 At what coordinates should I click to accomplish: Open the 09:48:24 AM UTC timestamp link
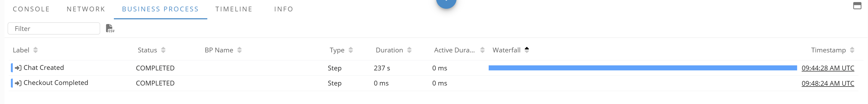pos(828,83)
